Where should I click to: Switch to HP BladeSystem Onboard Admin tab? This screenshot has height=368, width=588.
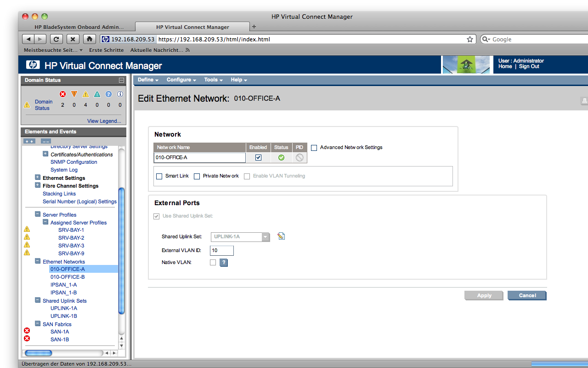79,27
